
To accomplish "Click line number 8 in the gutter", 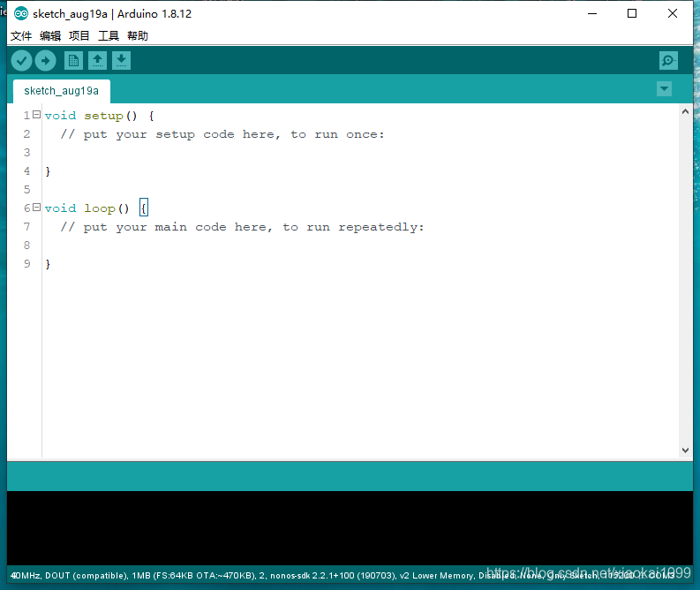I will 27,246.
